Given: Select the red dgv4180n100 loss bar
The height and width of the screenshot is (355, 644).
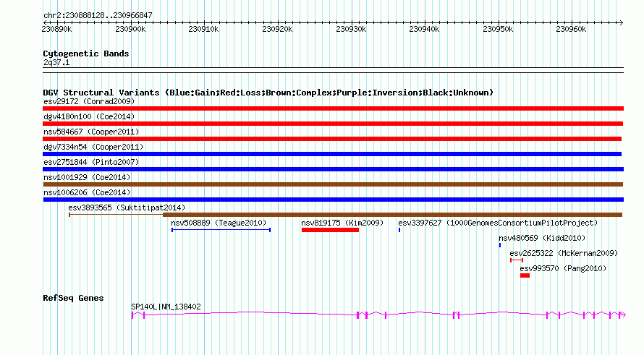Looking at the screenshot, I should [x=333, y=124].
